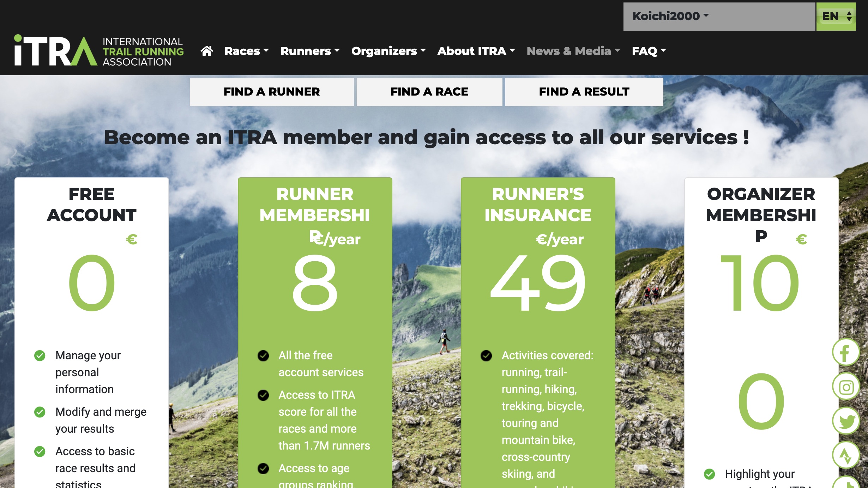Open the EN language selector

pos(836,16)
